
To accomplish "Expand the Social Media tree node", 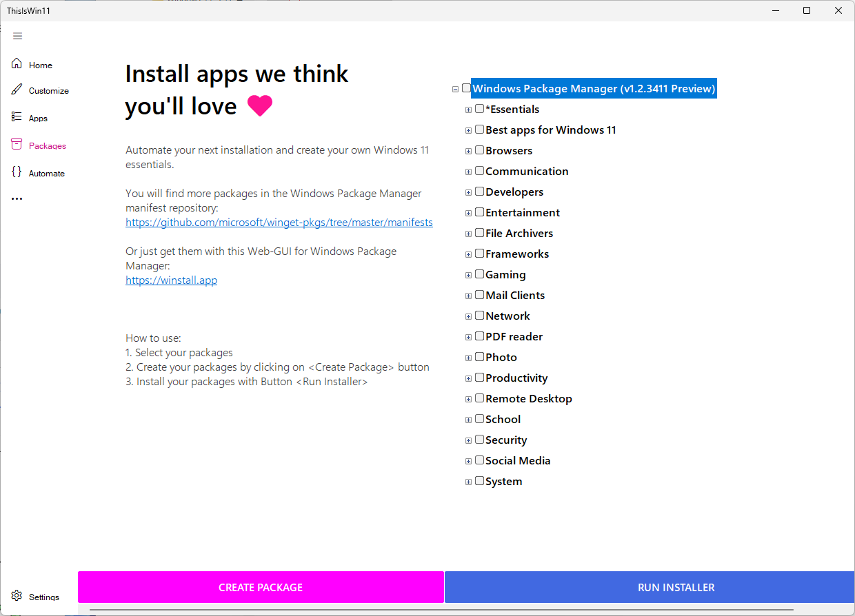I will point(469,461).
